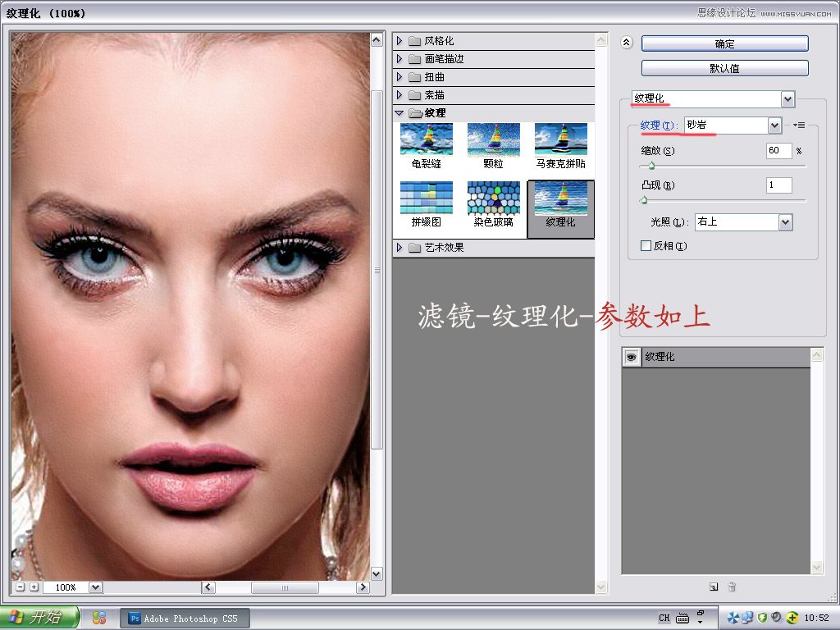Click preview vertical scrollbar down arrow

click(377, 573)
